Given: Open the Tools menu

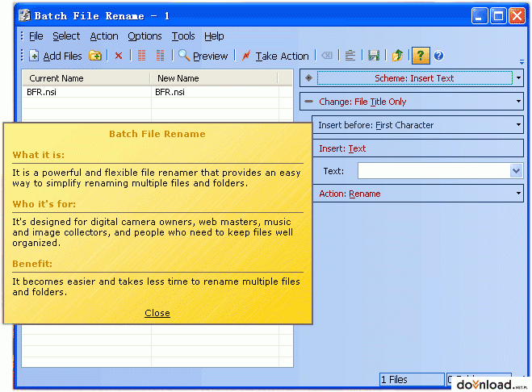Looking at the screenshot, I should click(x=183, y=36).
